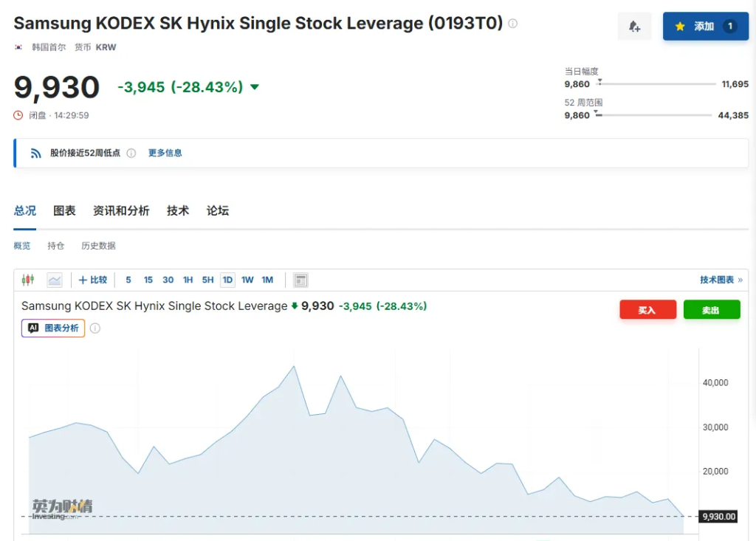Select the 1M interval
The image size is (756, 541).
coord(267,280)
